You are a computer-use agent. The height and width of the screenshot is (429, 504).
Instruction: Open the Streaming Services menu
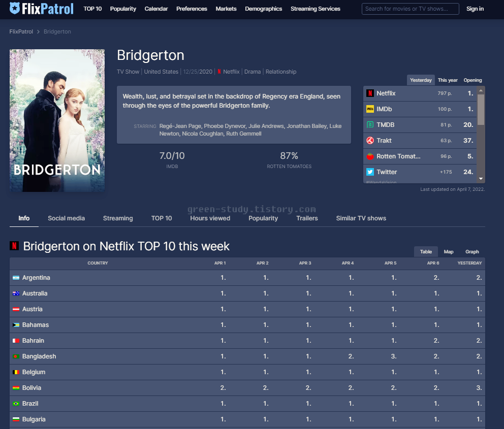point(316,9)
